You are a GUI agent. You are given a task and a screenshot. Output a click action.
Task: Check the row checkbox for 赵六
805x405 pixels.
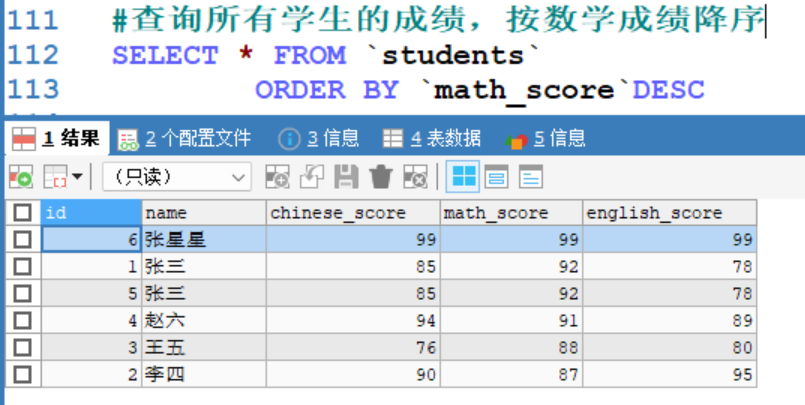(22, 321)
